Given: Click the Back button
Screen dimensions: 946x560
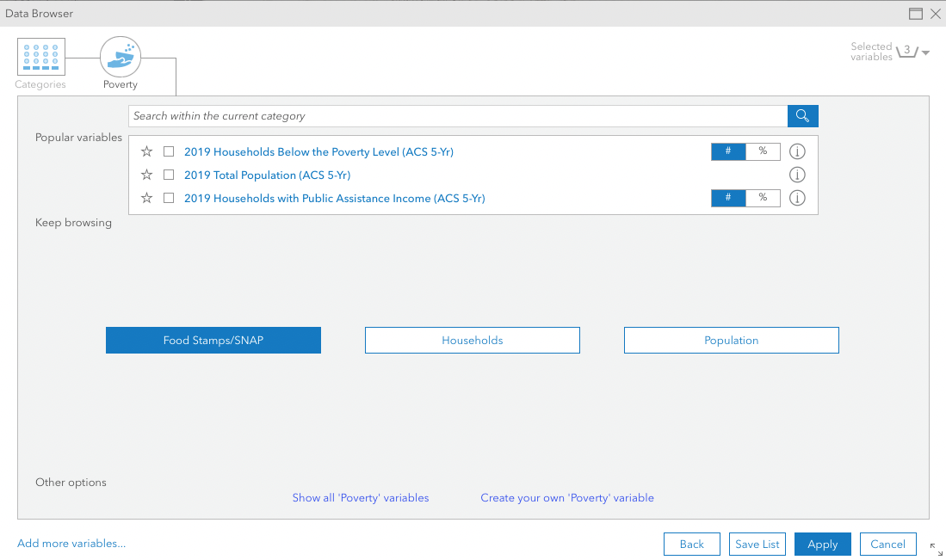Looking at the screenshot, I should click(692, 544).
